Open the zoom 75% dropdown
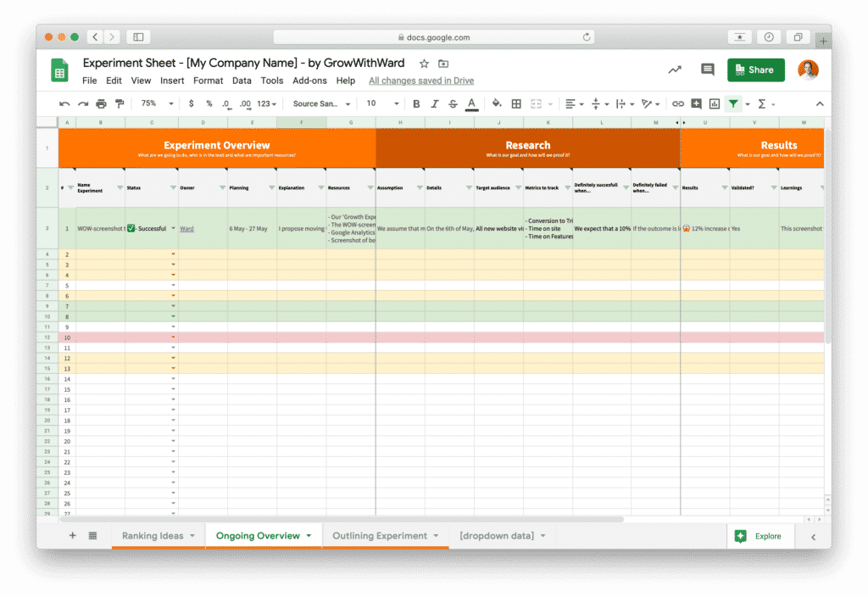Image resolution: width=868 pixels, height=597 pixels. pos(157,103)
